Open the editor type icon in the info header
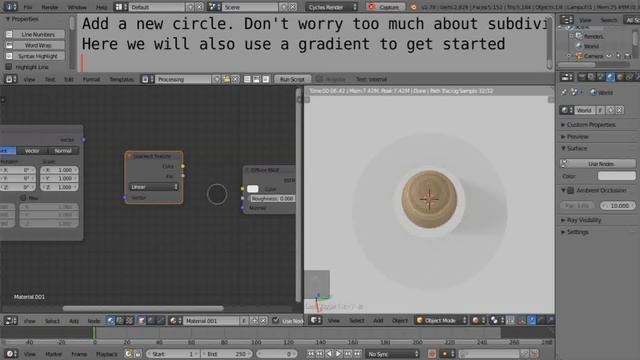Image resolution: width=640 pixels, height=360 pixels. pyautogui.click(x=10, y=7)
